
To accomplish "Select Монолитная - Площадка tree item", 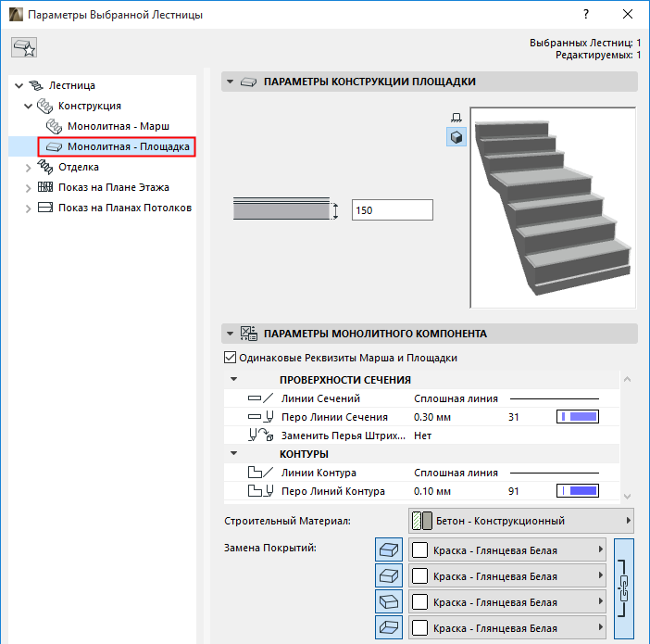I will click(x=129, y=146).
